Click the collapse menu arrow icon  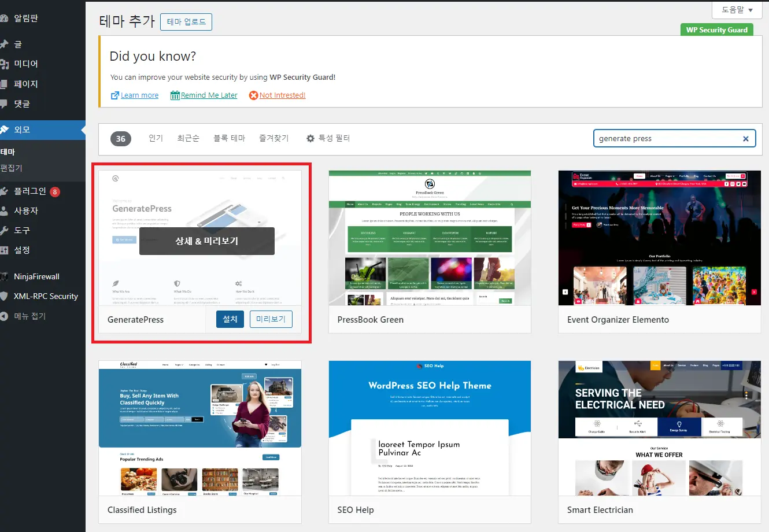click(x=4, y=316)
